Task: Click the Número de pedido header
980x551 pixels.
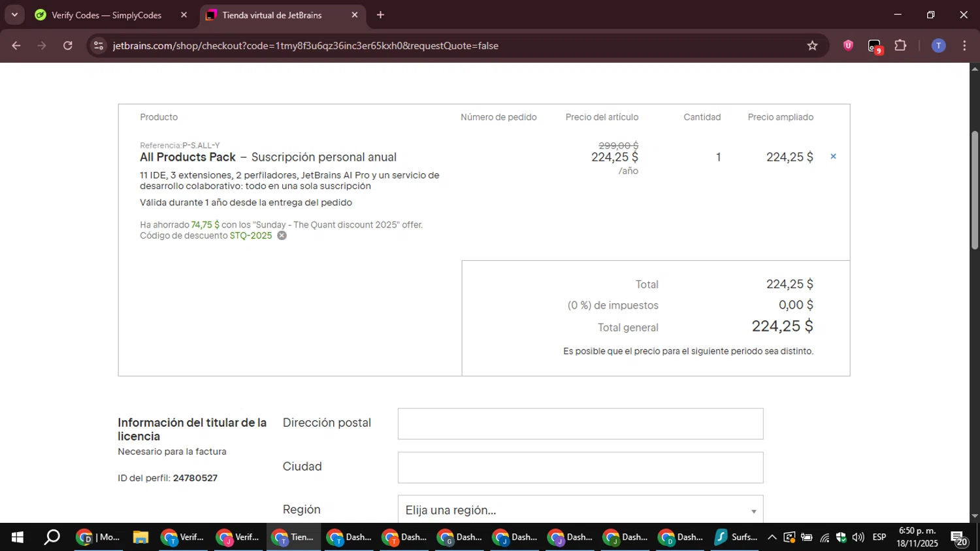Action: (498, 117)
